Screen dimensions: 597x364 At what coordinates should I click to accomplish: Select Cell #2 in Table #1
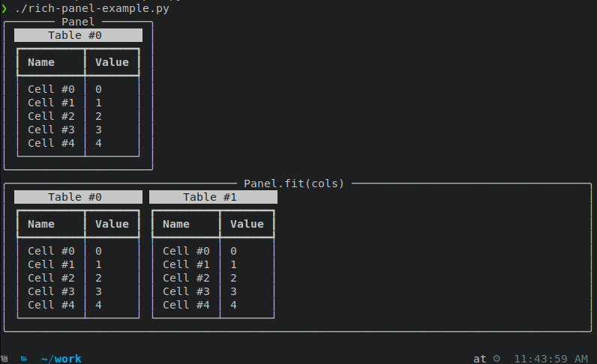[x=187, y=278]
